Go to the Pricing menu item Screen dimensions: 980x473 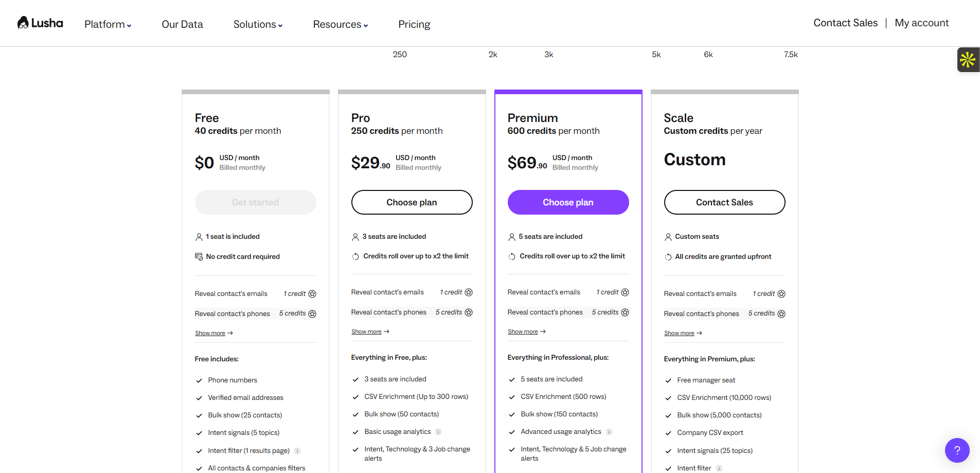click(414, 24)
